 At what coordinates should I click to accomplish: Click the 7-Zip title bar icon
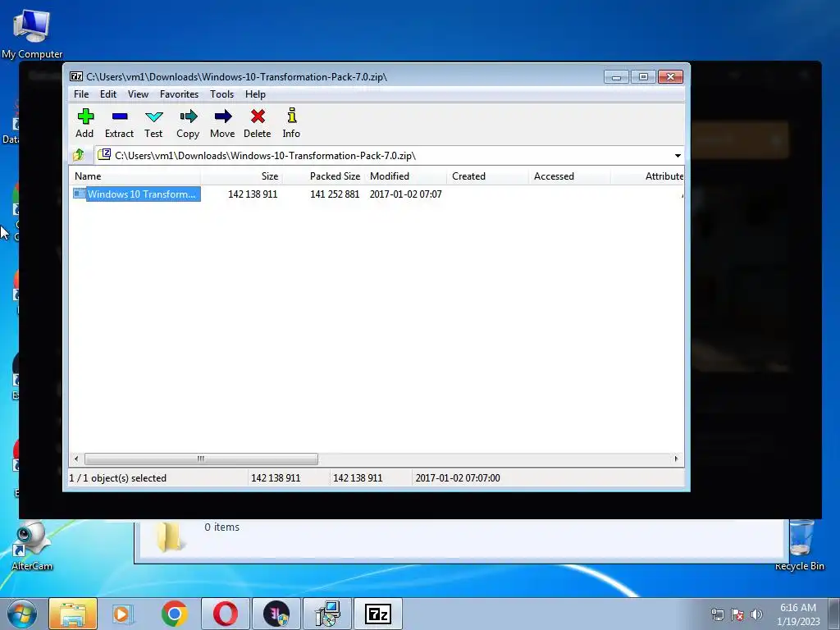point(76,76)
